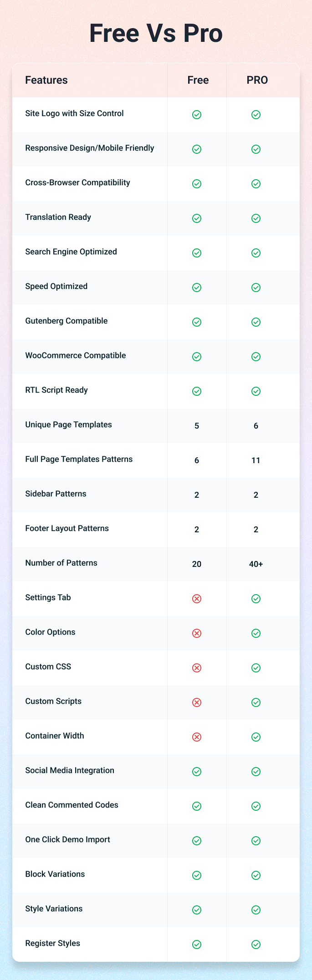Click the red cross for Custom Scripts in Free

coord(197,702)
